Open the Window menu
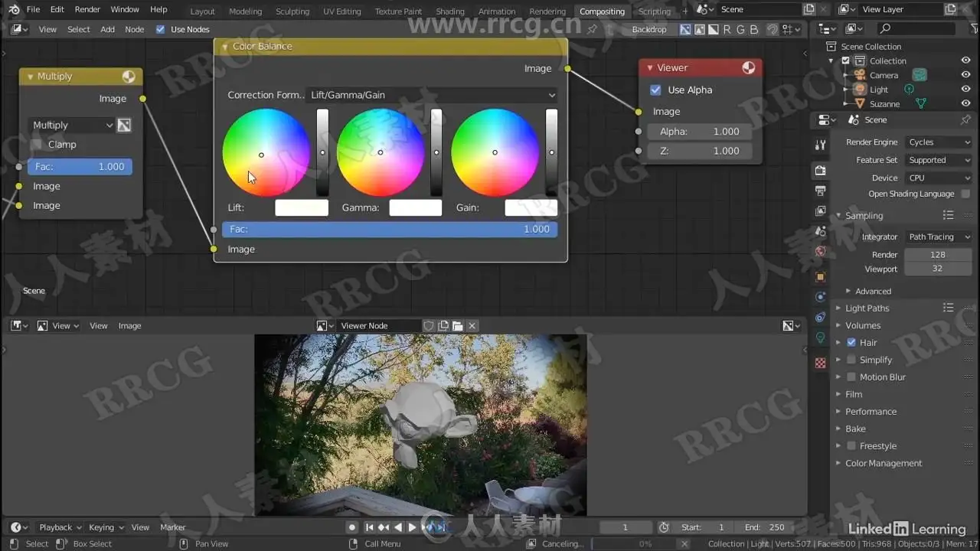Screen dimensions: 980x551 [125, 9]
